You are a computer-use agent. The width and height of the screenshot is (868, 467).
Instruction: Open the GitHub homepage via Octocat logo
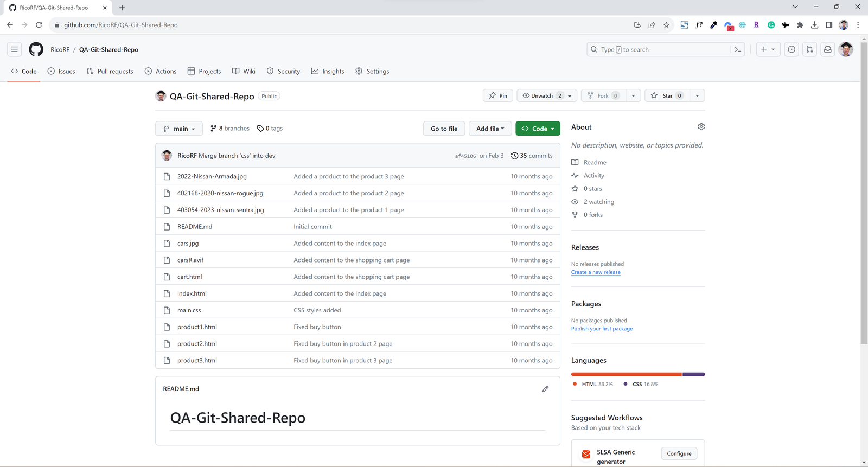[36, 49]
